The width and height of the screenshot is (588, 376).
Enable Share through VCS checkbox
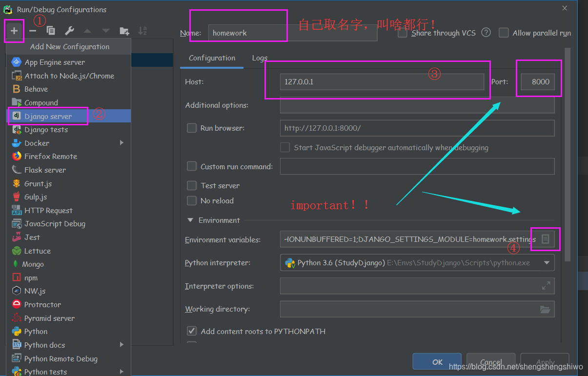tap(403, 33)
